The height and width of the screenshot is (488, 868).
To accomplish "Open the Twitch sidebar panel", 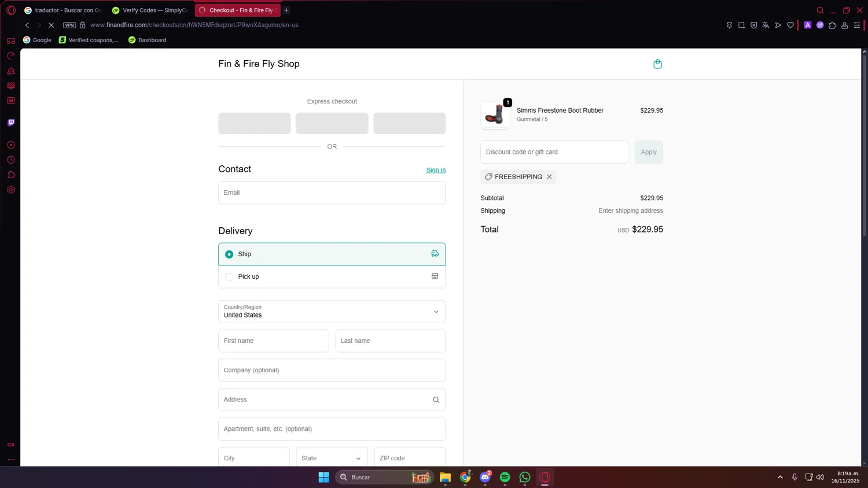I will click(x=11, y=123).
